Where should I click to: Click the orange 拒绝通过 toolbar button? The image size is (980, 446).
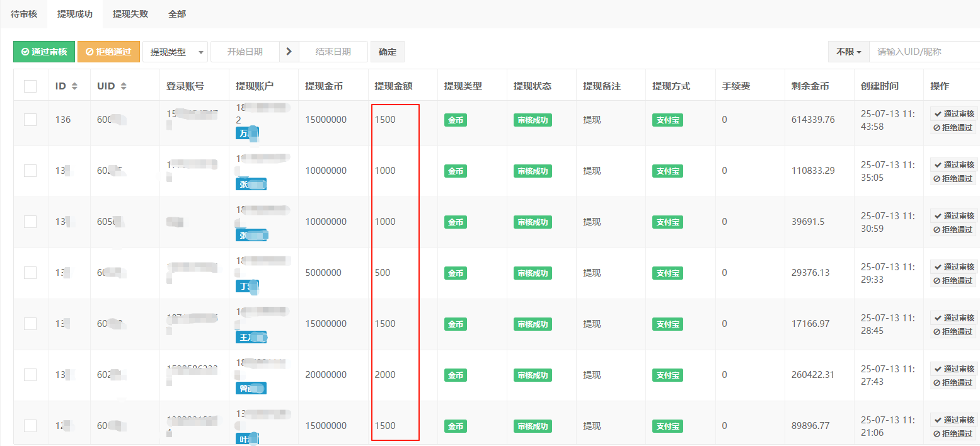(108, 52)
